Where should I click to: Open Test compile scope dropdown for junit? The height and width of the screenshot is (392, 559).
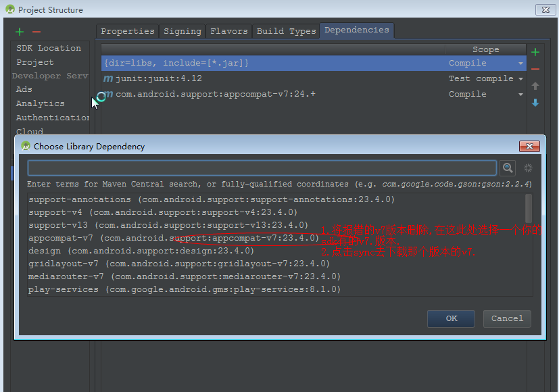pos(521,79)
